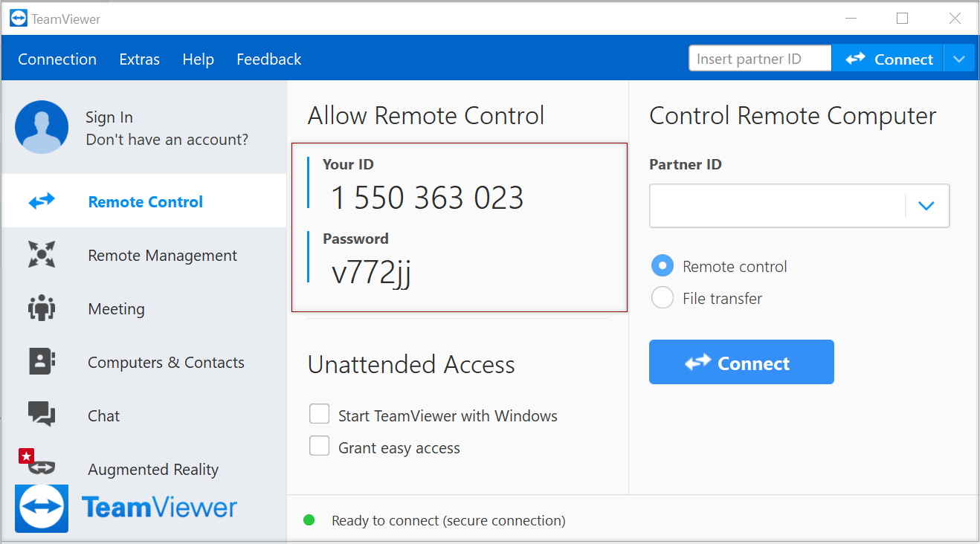Maximize the TeamViewer window

[x=903, y=19]
